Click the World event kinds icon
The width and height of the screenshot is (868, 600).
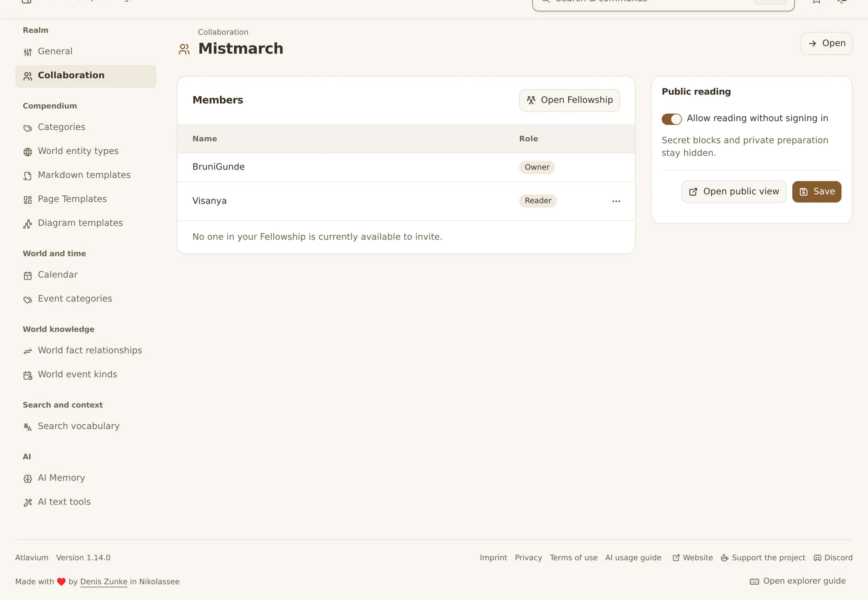click(x=27, y=375)
